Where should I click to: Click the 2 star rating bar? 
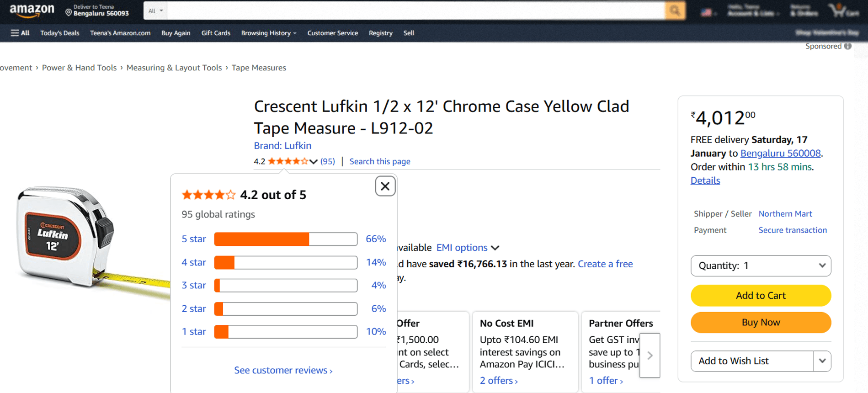[286, 309]
